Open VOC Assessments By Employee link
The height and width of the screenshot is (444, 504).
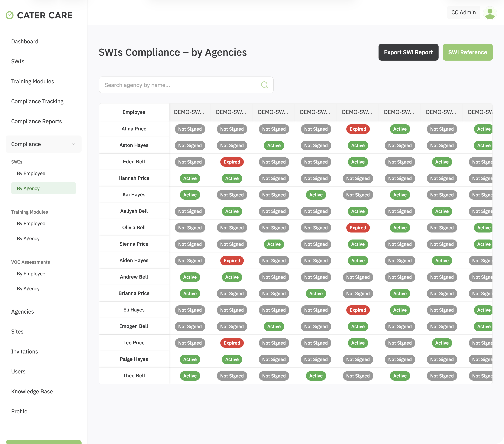(x=31, y=274)
